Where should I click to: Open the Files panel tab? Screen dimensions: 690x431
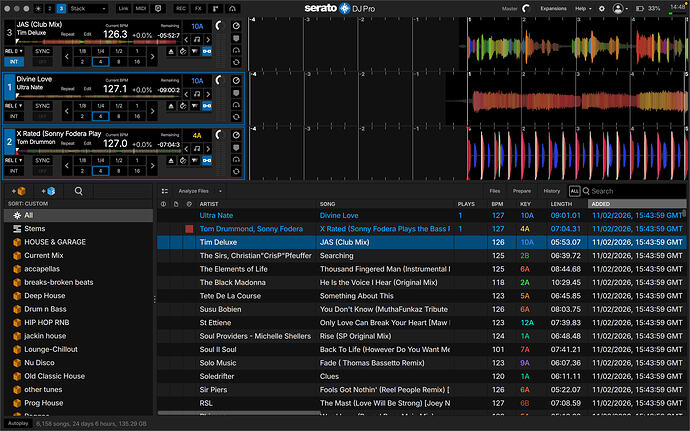tap(495, 191)
